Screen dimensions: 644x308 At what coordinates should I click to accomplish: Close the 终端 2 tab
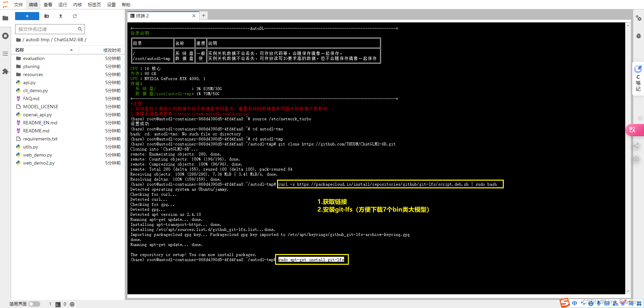(194, 16)
